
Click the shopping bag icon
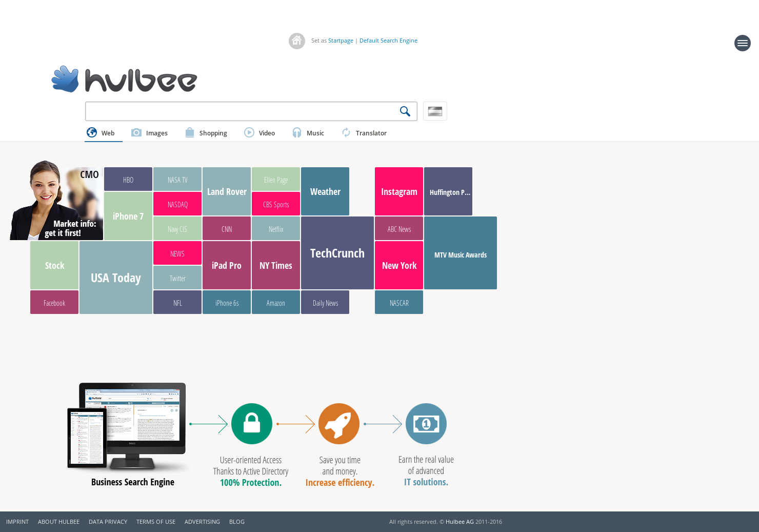tap(190, 132)
